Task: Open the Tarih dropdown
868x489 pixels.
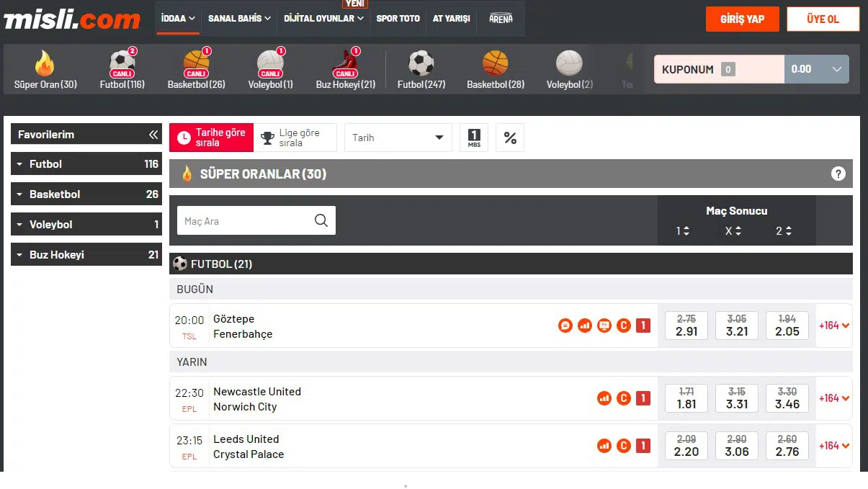Action: pos(398,138)
